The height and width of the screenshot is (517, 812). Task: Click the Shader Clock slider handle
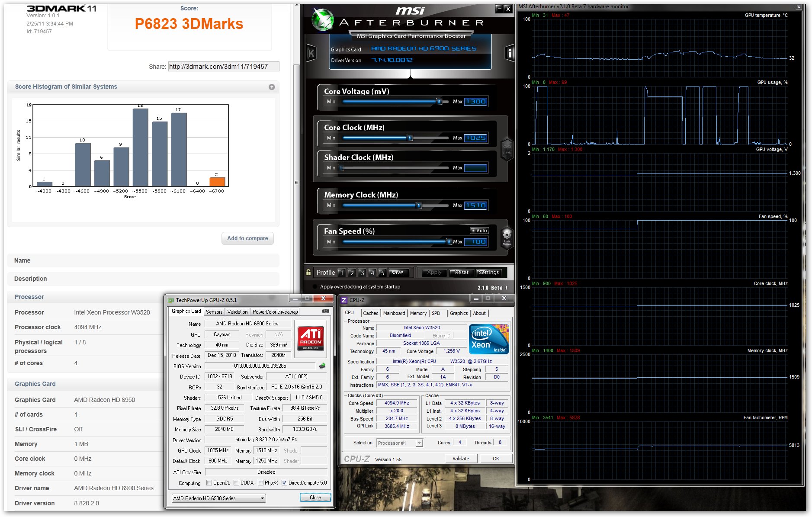342,168
